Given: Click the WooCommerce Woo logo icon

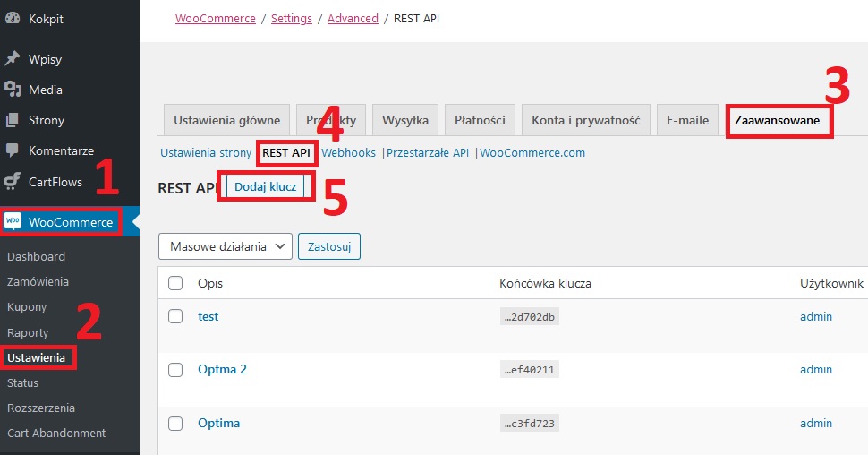Looking at the screenshot, I should click(x=13, y=222).
